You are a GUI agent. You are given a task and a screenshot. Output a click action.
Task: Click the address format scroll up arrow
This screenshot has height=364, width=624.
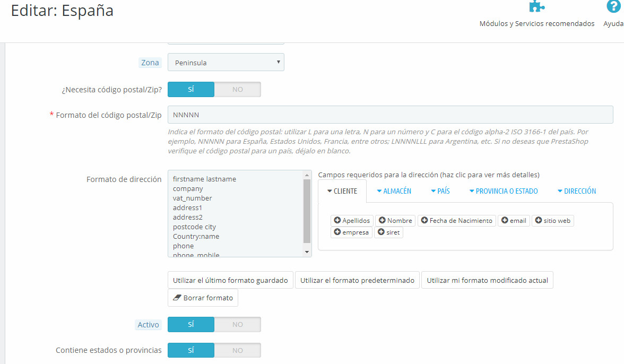pos(307,175)
